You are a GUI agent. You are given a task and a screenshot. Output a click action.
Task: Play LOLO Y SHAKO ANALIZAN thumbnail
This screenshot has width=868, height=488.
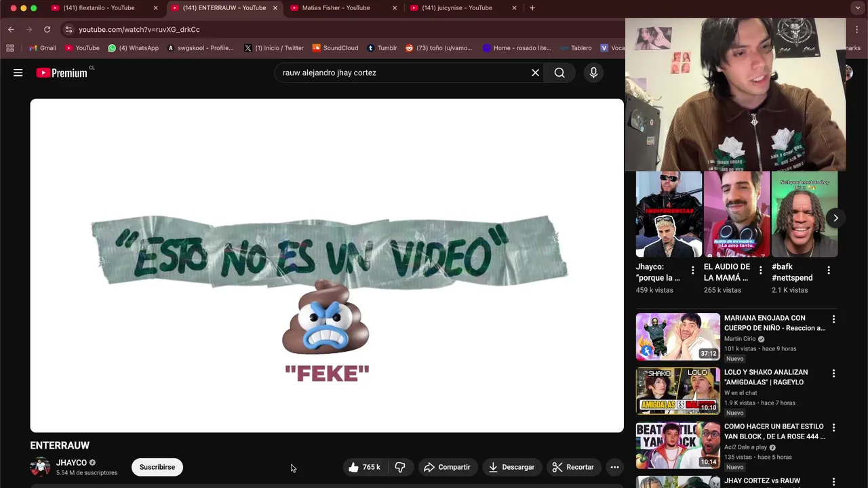(x=677, y=390)
